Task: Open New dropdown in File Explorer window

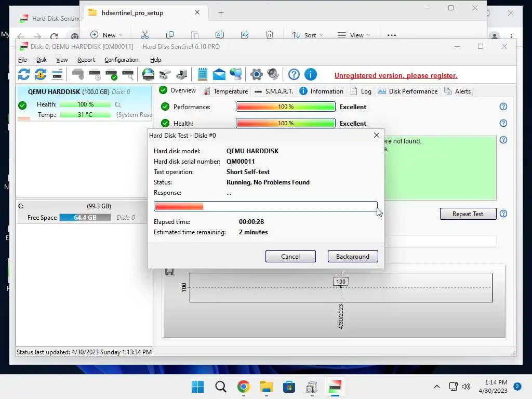Action: (x=106, y=35)
